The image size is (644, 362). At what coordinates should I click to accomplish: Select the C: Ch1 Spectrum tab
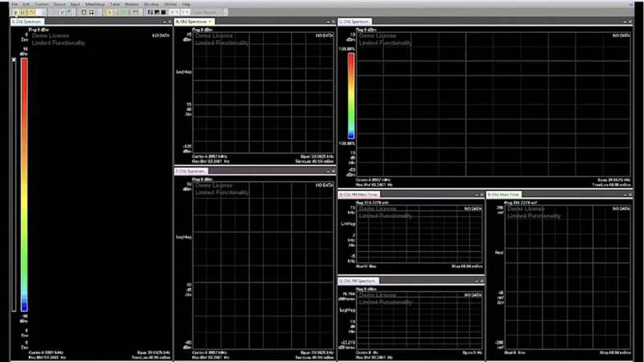coord(355,22)
